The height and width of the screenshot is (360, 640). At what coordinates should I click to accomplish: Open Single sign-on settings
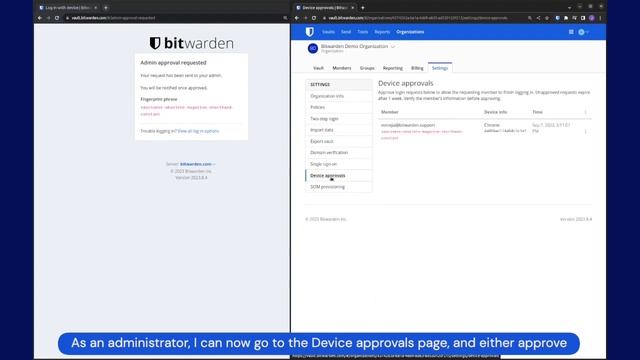[x=338, y=164]
